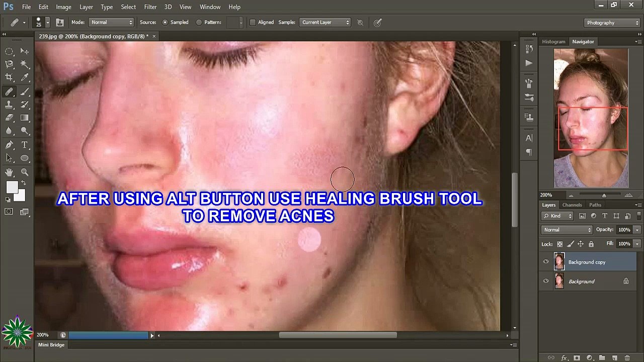
Task: Open the Photography workspace dropdown
Action: (x=612, y=23)
